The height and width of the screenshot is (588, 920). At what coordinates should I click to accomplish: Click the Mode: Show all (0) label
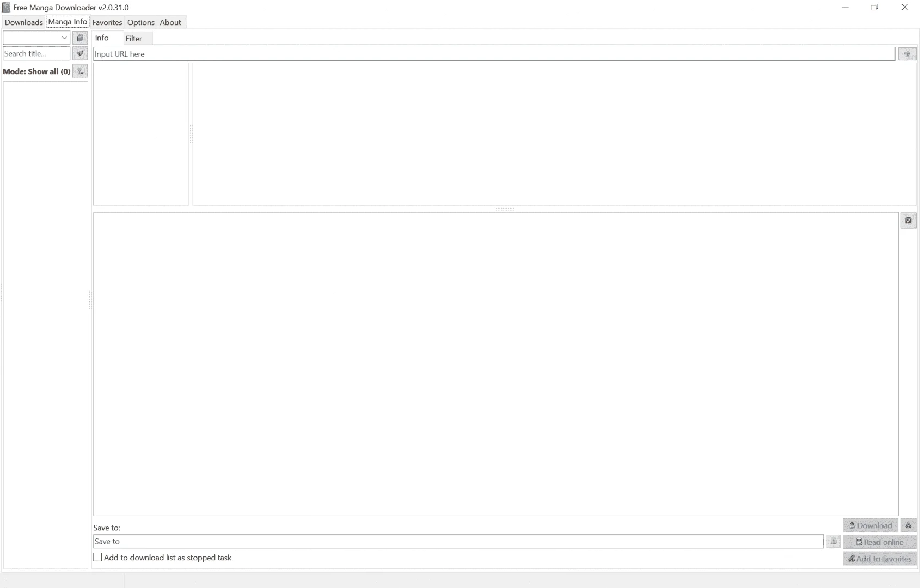point(36,71)
